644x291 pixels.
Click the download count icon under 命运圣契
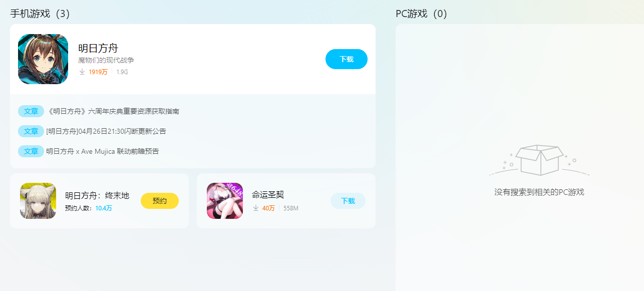[x=256, y=208]
